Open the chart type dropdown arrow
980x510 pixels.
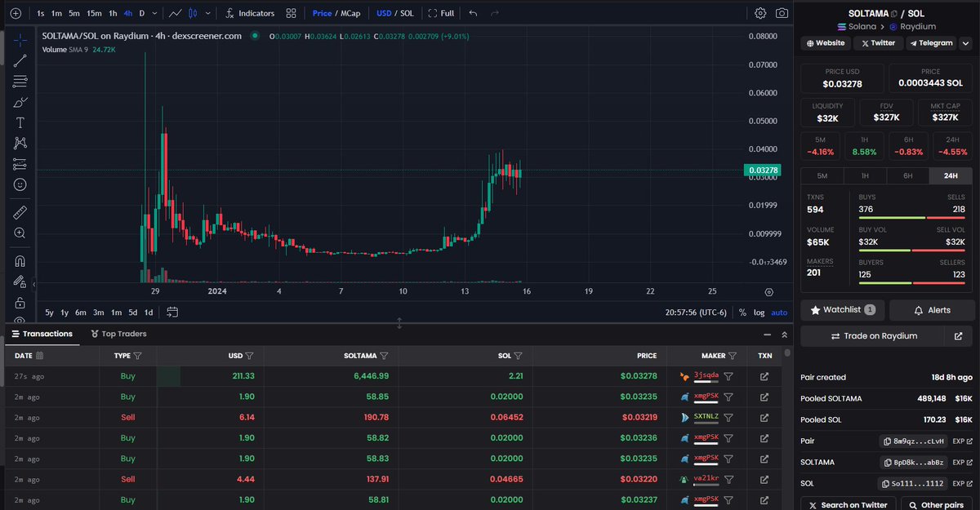pos(207,13)
